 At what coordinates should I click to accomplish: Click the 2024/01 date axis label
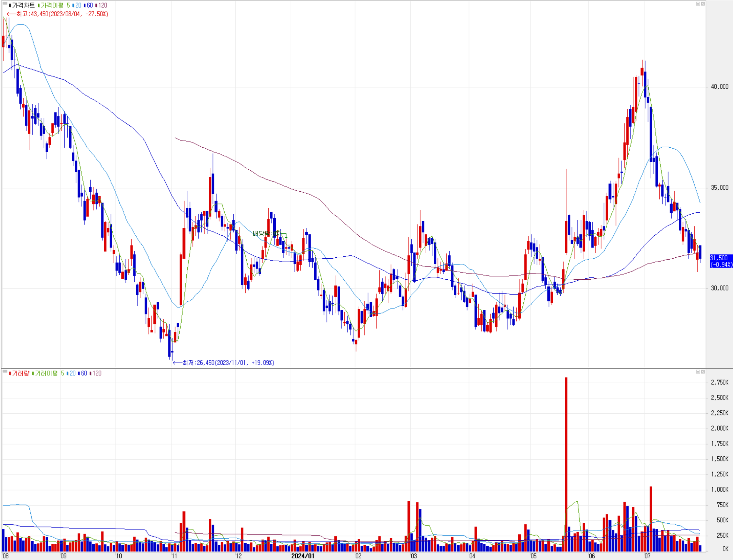click(x=302, y=556)
